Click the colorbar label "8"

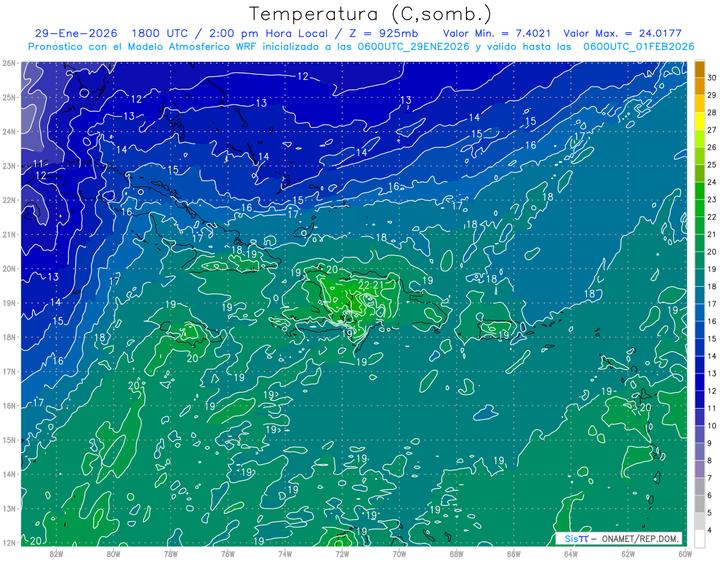(709, 461)
